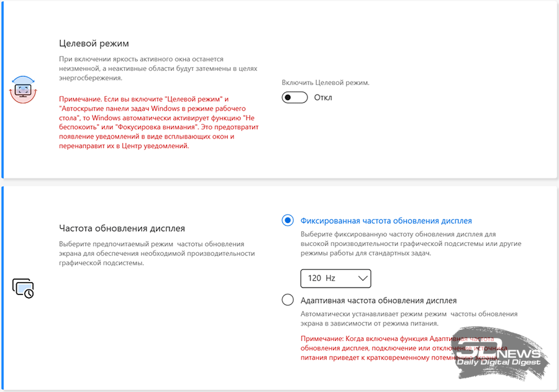
Task: Click the 3DNews Daily Digital Digest watermark logo
Action: [501, 354]
